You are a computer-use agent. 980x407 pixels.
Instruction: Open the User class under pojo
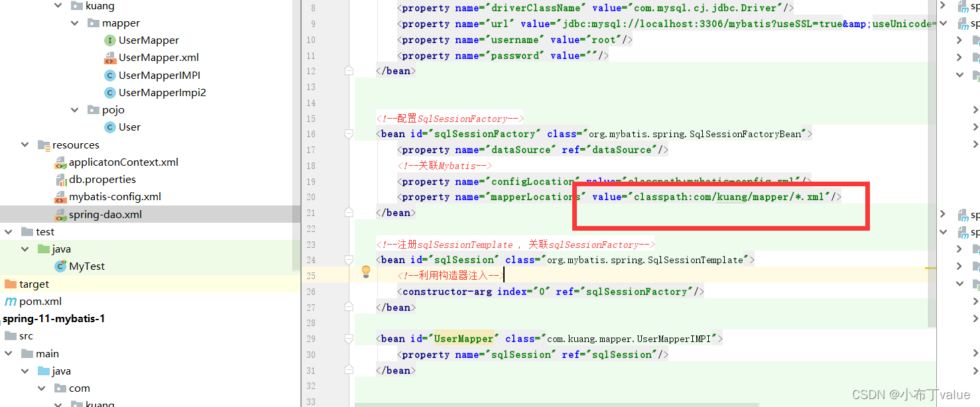click(129, 127)
